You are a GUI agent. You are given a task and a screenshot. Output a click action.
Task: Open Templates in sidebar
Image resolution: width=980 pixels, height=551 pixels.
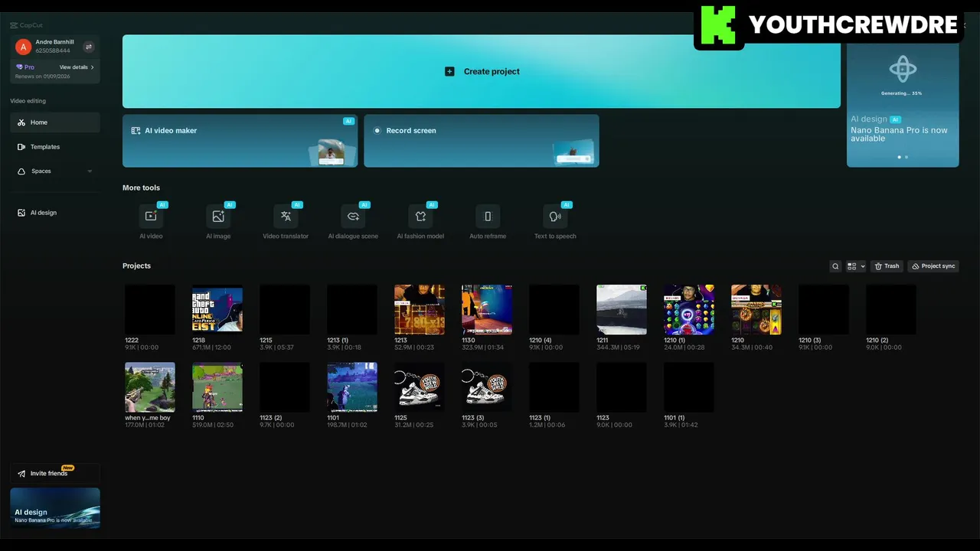coord(55,147)
